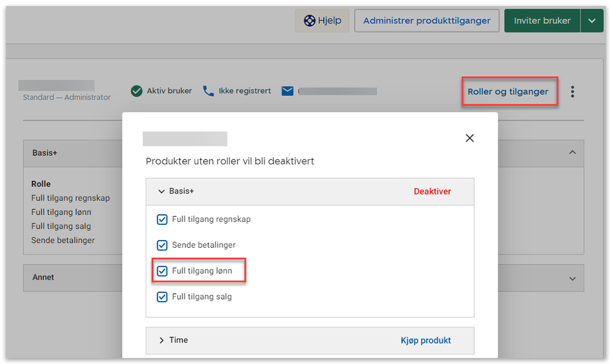
Task: Uncheck Full tilgang lønn checkbox
Action: [x=162, y=271]
